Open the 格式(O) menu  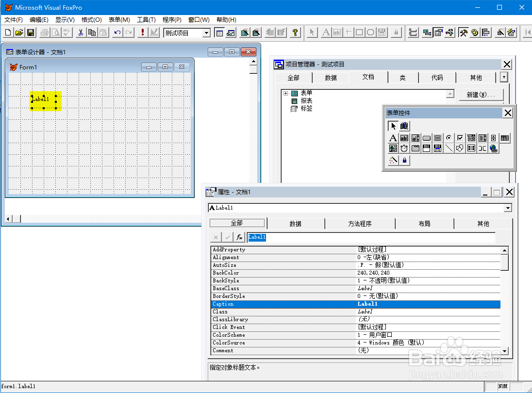coord(92,20)
